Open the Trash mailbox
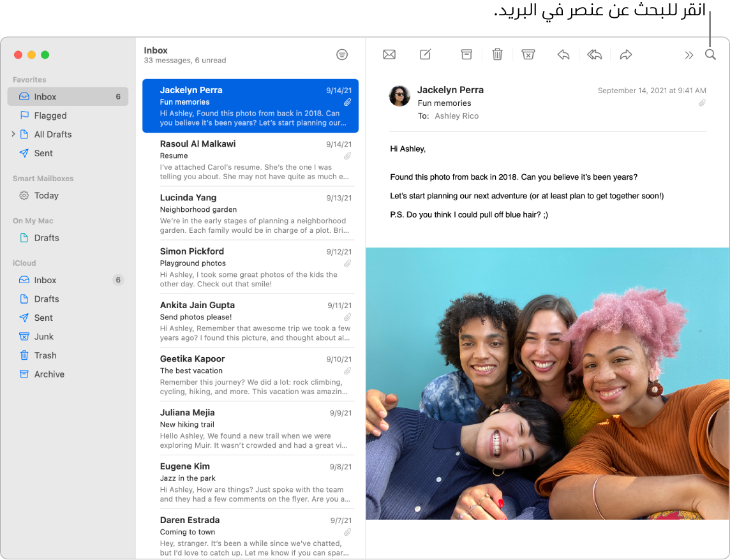 [68, 355]
